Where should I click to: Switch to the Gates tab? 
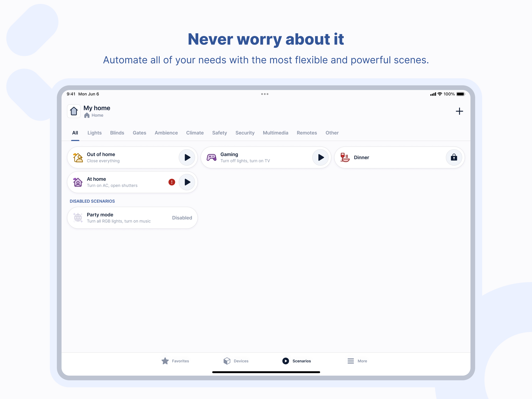tap(139, 133)
